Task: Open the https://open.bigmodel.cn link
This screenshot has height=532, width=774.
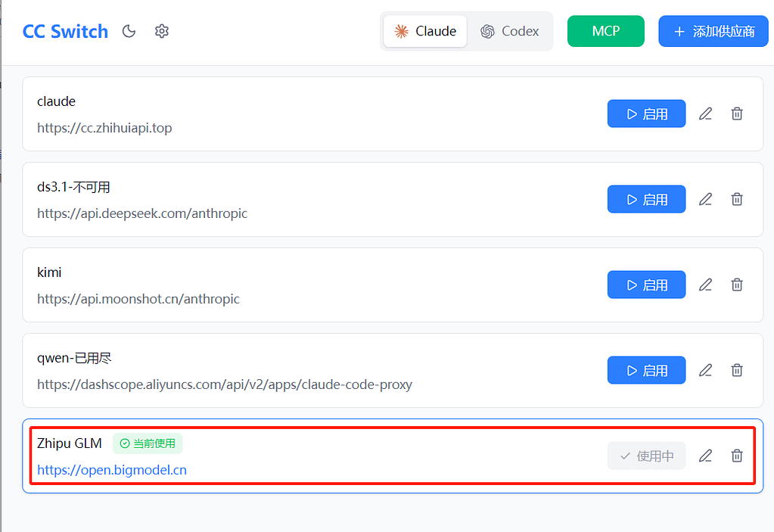Action: pos(112,470)
